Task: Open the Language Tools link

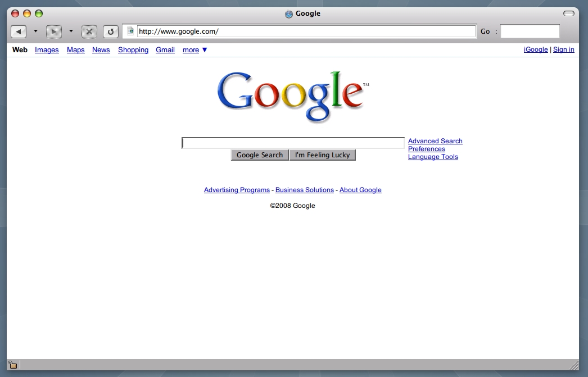Action: click(x=433, y=157)
